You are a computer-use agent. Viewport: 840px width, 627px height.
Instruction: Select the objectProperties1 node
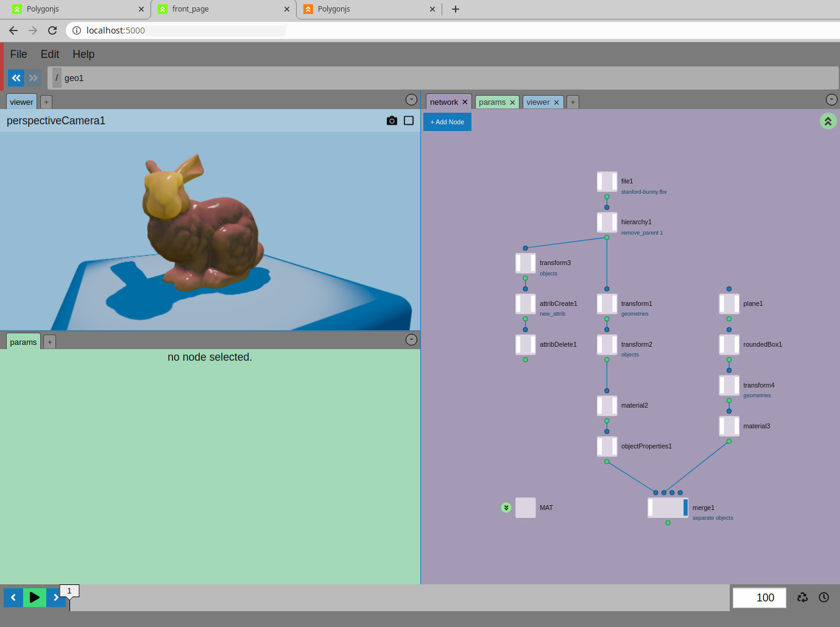click(x=607, y=447)
